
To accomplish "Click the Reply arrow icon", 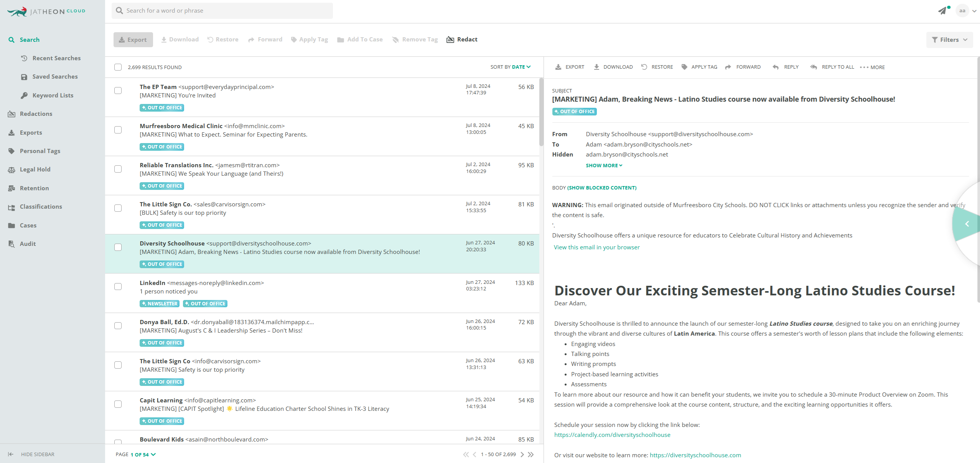I will click(776, 67).
